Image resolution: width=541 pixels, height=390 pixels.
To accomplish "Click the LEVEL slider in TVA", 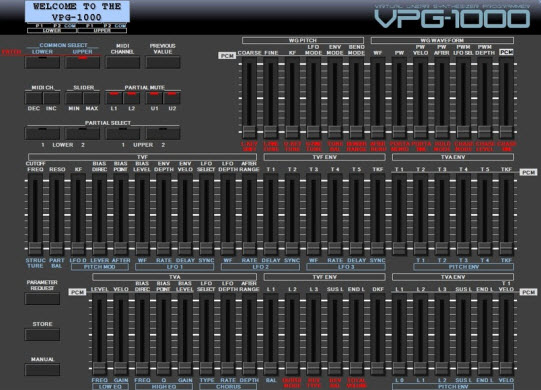I will pyautogui.click(x=99, y=334).
